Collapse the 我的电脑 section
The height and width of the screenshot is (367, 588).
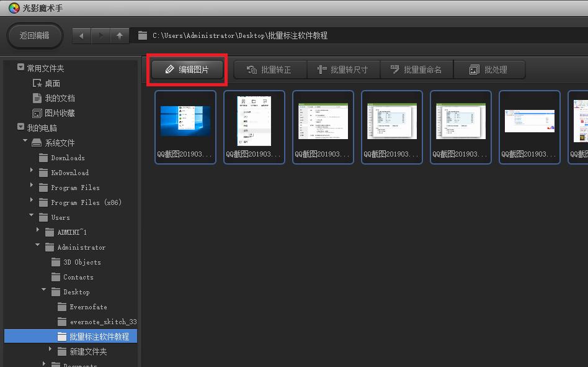20,127
